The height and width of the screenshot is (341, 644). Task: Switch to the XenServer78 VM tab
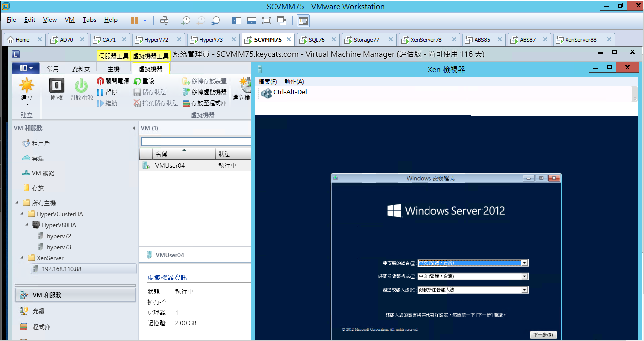click(429, 40)
